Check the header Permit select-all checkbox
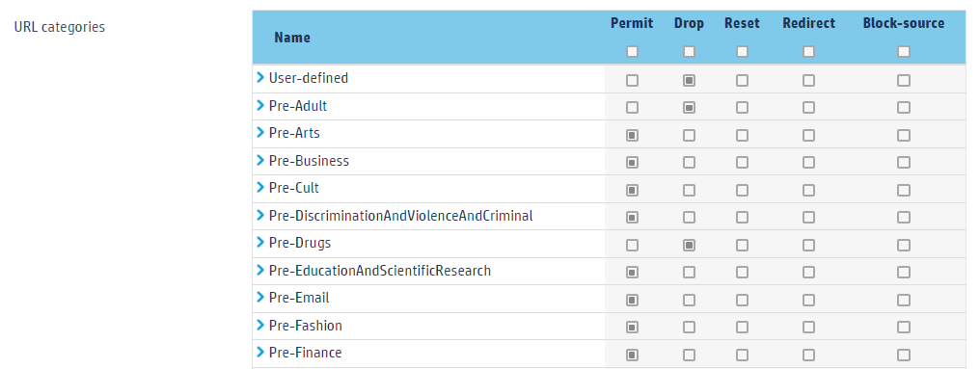980x369 pixels. (x=632, y=51)
